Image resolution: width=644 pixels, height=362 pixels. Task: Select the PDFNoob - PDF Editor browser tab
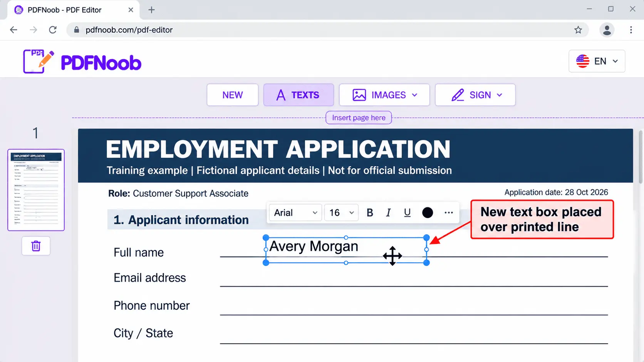click(73, 10)
